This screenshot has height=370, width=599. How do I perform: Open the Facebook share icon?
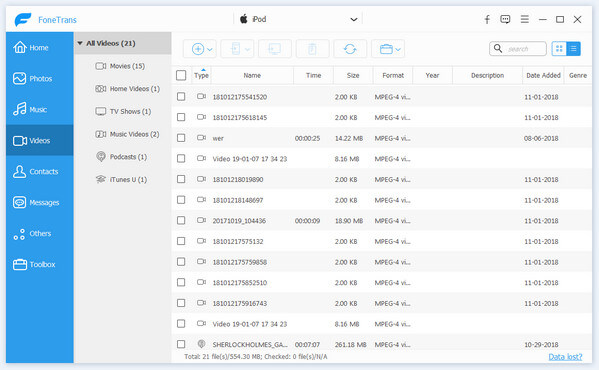point(487,19)
